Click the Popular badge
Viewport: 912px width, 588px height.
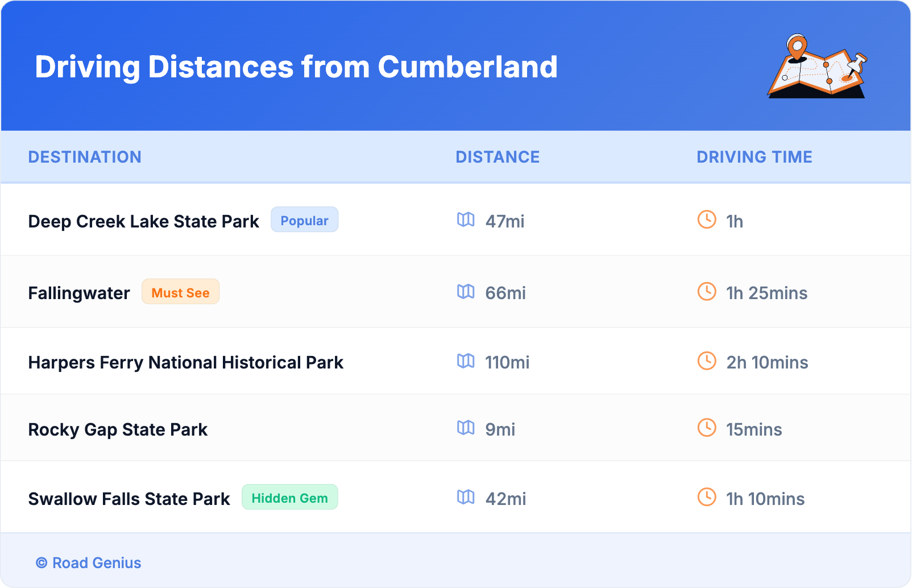304,220
